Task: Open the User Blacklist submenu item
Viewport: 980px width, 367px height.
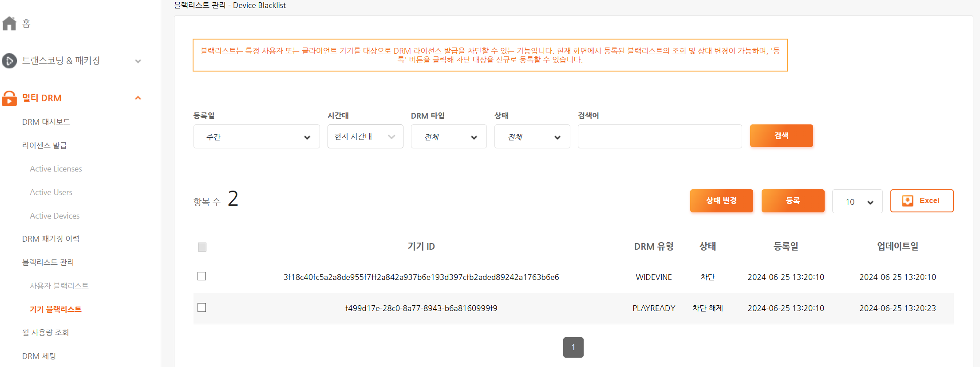Action: click(59, 286)
